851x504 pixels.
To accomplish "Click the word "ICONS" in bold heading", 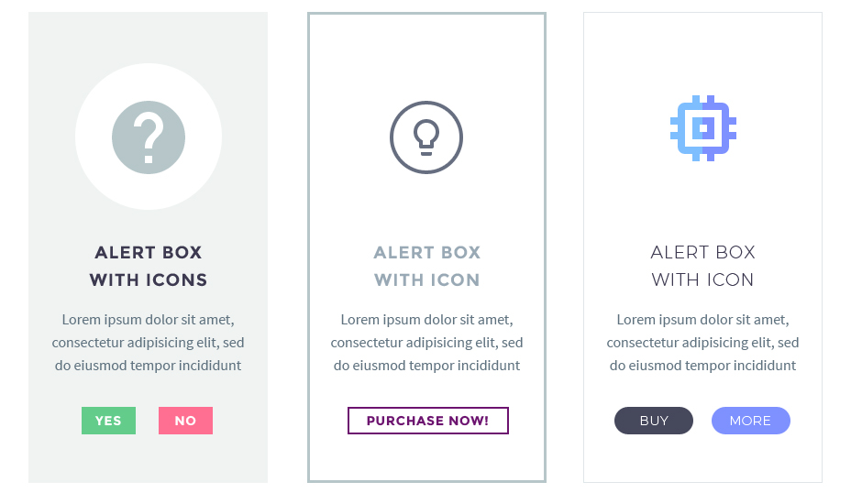I will click(177, 280).
